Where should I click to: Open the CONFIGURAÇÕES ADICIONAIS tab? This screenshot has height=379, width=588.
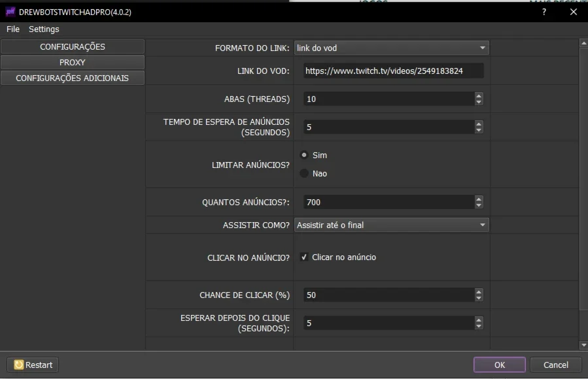point(73,78)
